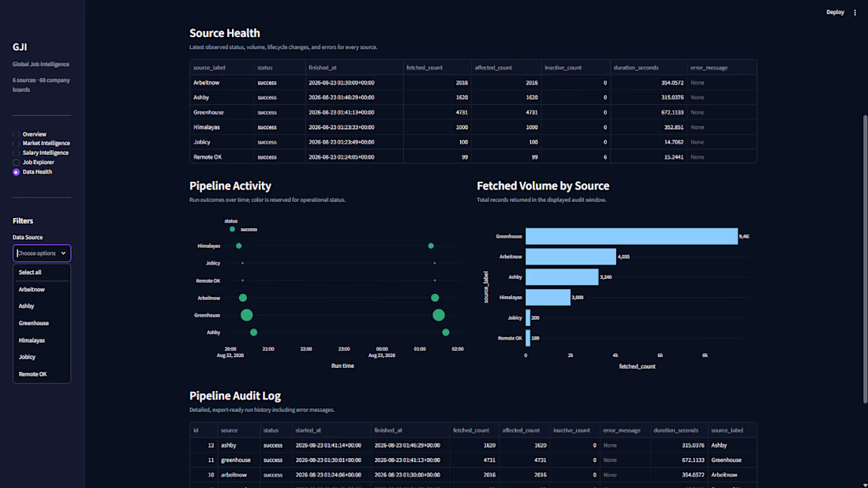Select audit log greenhouse source cell

238,460
